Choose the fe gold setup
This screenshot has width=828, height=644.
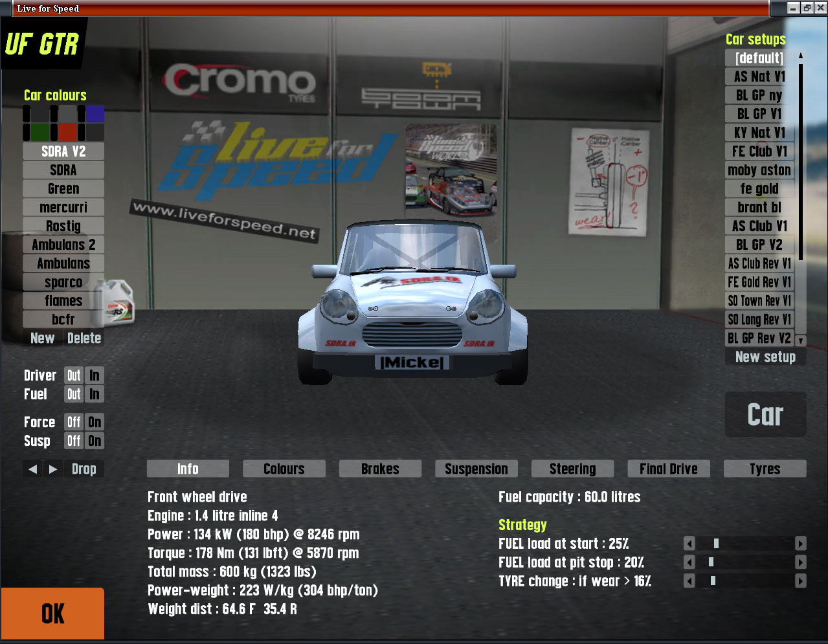759,189
